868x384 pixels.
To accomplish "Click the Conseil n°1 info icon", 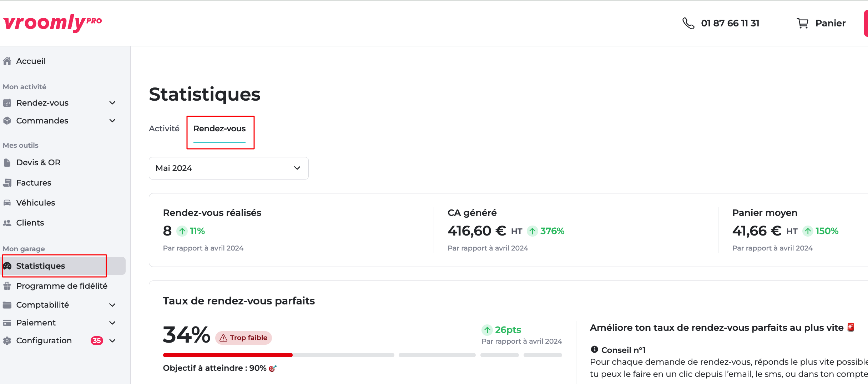I will [x=594, y=349].
